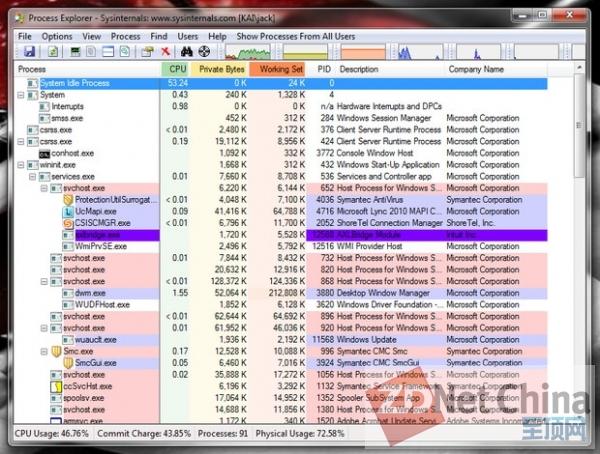Collapse svchost.exe PID 920 node
600x454 pixels.
(44, 328)
